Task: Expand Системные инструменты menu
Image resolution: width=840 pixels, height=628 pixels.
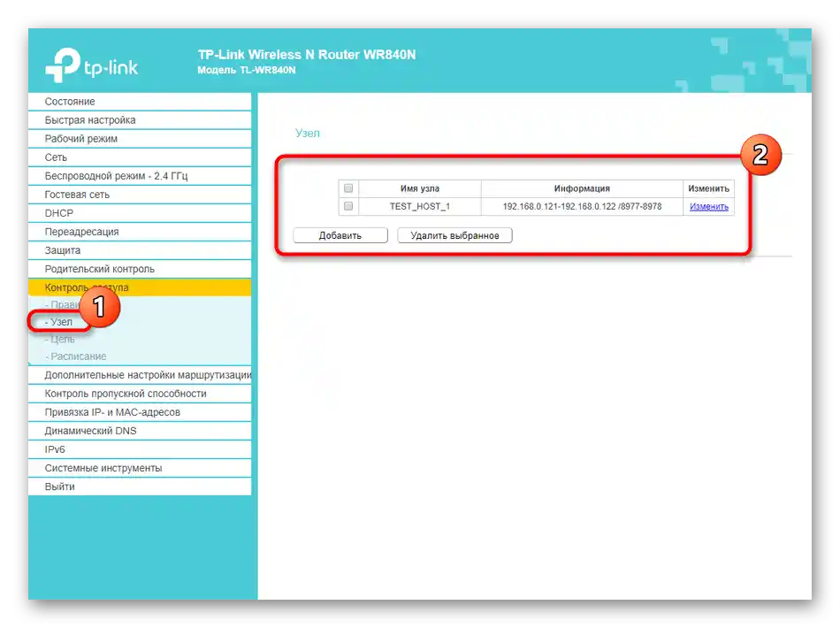Action: coord(140,468)
